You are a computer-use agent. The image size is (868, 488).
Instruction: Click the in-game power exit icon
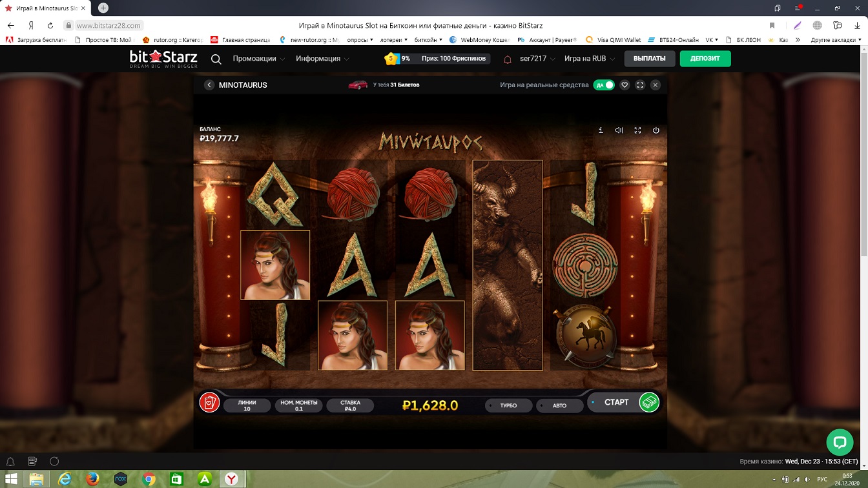656,130
